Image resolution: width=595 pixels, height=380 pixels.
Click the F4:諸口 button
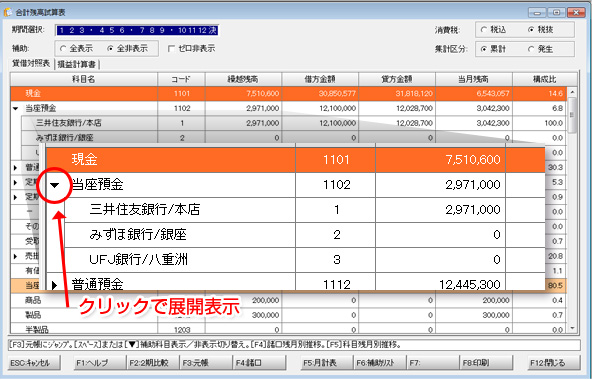[259, 363]
